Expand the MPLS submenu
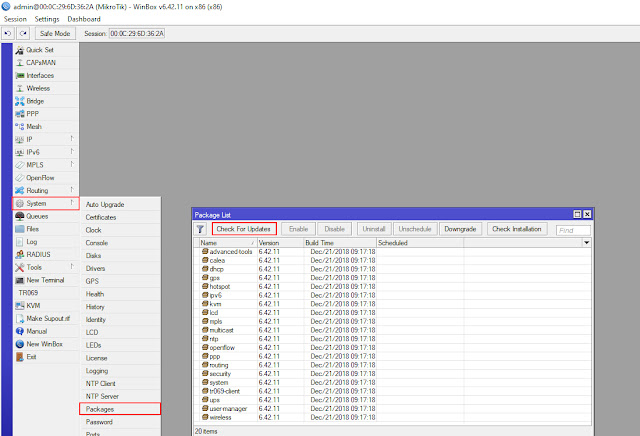This screenshot has width=640, height=436. pyautogui.click(x=46, y=165)
